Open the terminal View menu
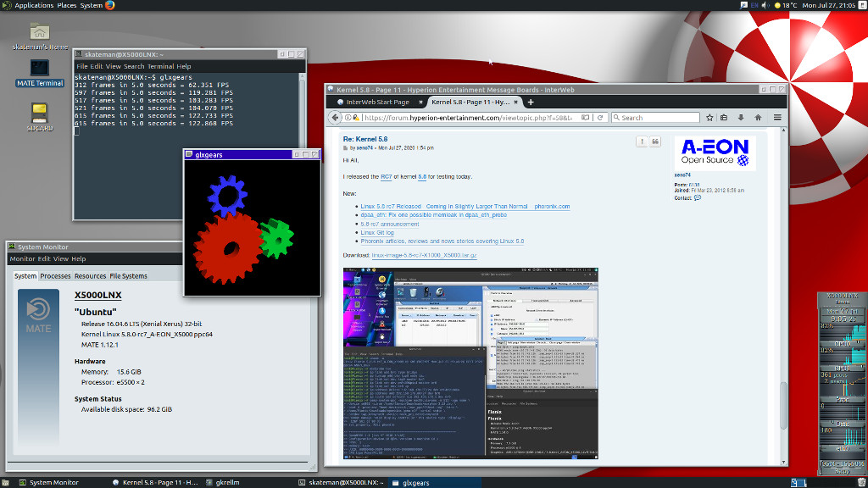Viewport: 868px width, 488px height. pos(113,66)
